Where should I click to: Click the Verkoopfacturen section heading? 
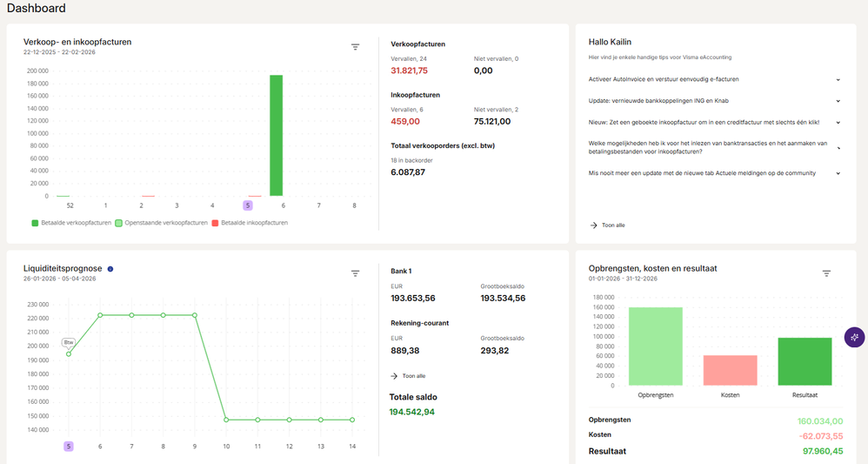(418, 44)
